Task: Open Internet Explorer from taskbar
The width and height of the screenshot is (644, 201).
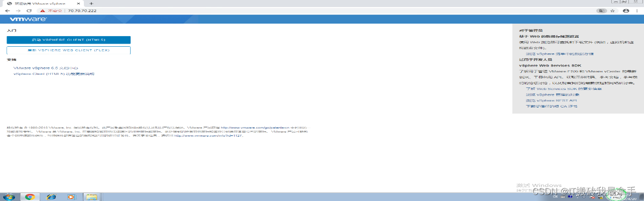Action: pyautogui.click(x=51, y=196)
